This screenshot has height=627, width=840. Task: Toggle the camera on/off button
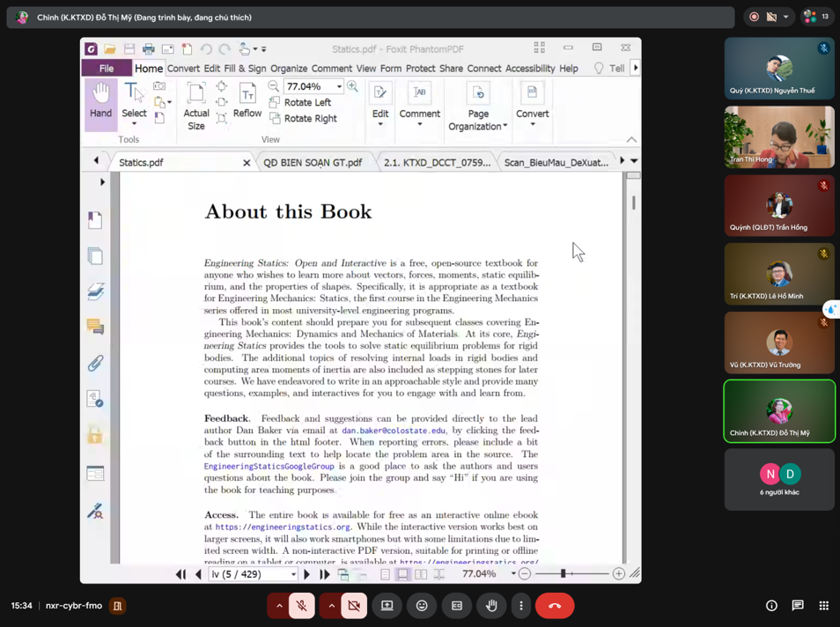[x=354, y=606]
